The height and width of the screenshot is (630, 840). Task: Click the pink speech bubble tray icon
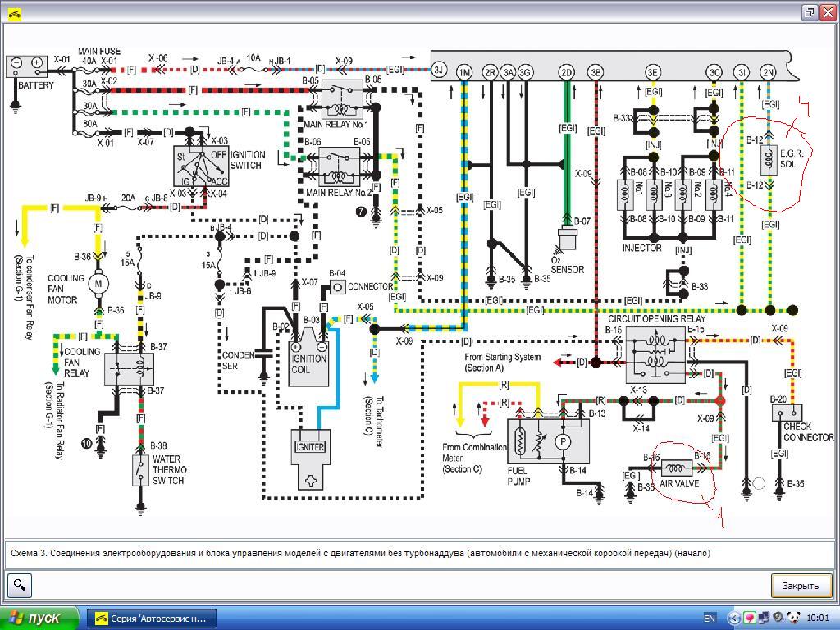pos(749,619)
